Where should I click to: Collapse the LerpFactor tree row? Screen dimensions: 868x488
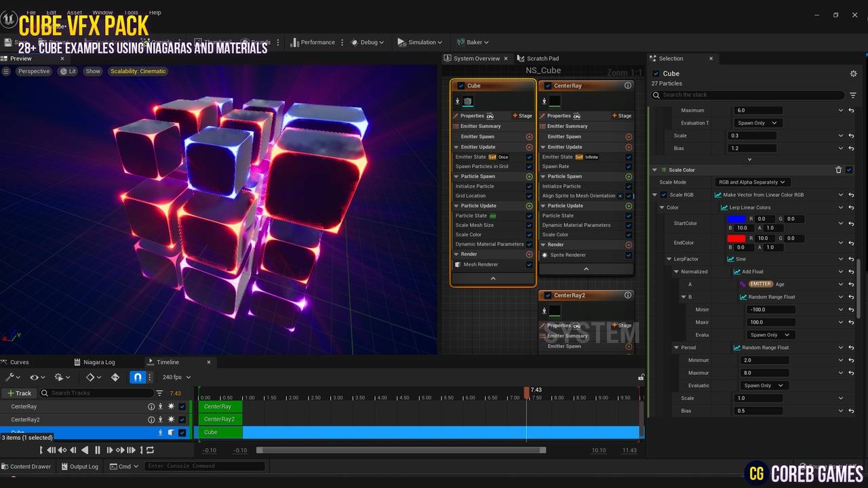pyautogui.click(x=669, y=259)
